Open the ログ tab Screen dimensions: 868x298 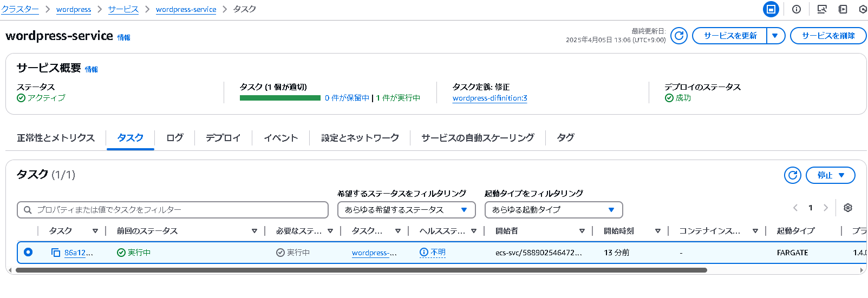[x=174, y=138]
